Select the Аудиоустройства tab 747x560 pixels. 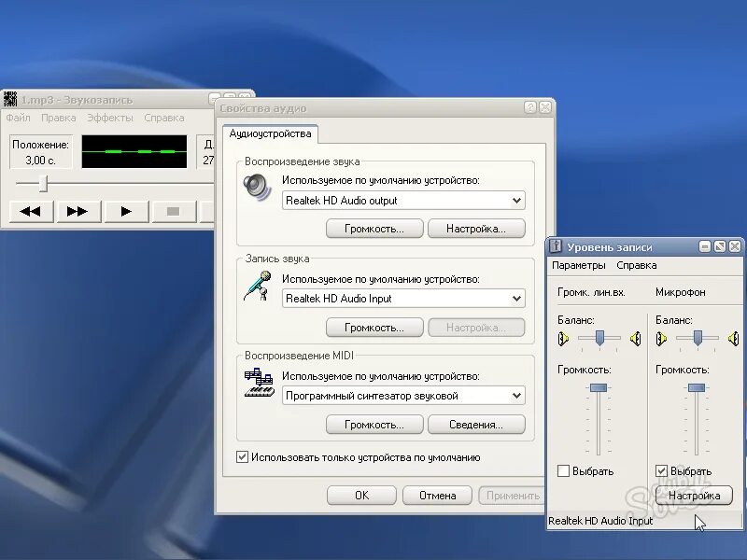click(270, 133)
